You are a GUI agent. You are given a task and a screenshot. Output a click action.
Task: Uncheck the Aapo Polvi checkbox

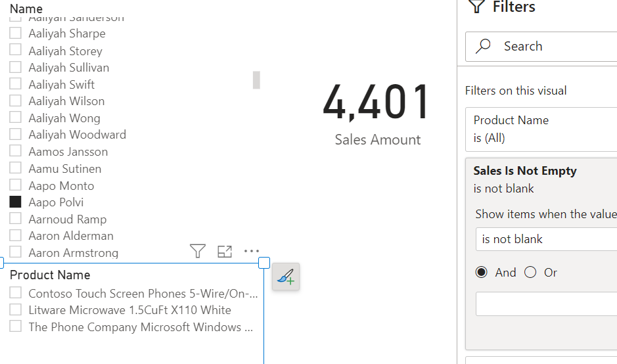16,202
